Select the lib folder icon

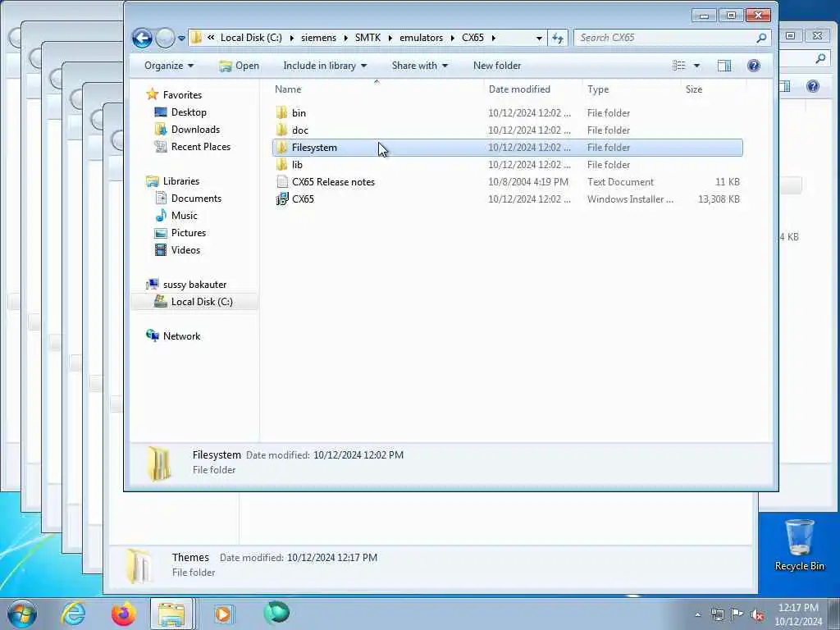282,164
